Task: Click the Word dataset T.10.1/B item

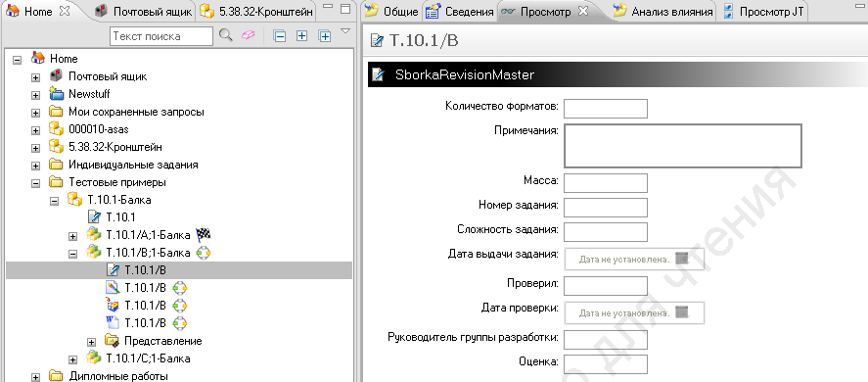Action: coord(145,322)
